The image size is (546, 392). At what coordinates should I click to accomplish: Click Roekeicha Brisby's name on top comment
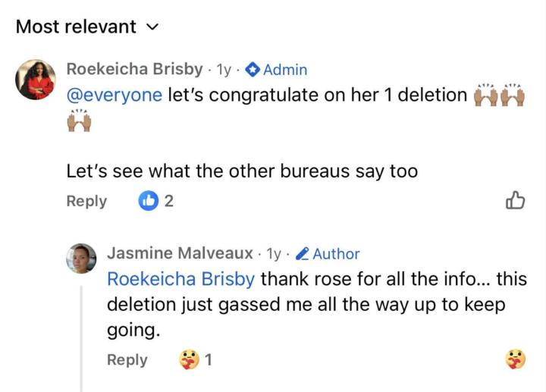pyautogui.click(x=136, y=69)
